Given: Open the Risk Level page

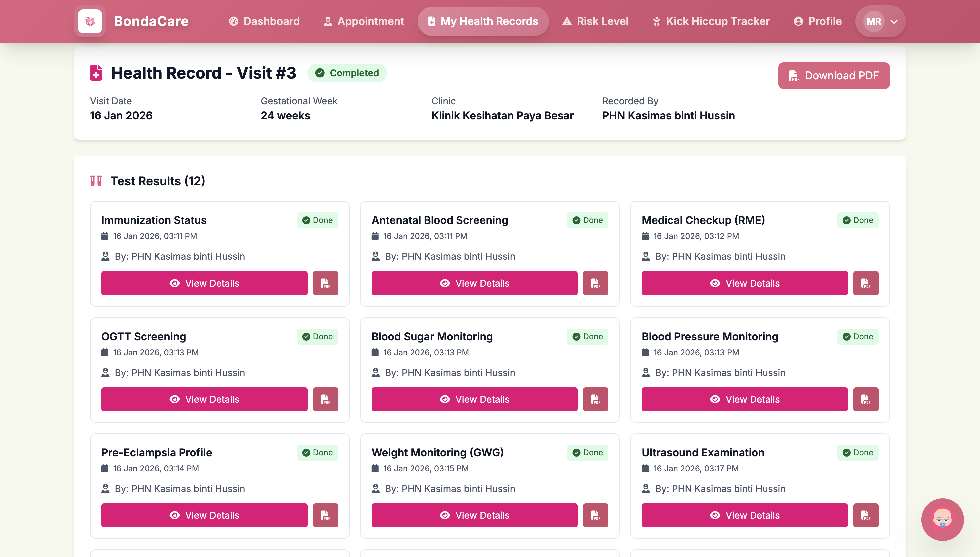Looking at the screenshot, I should pyautogui.click(x=595, y=21).
